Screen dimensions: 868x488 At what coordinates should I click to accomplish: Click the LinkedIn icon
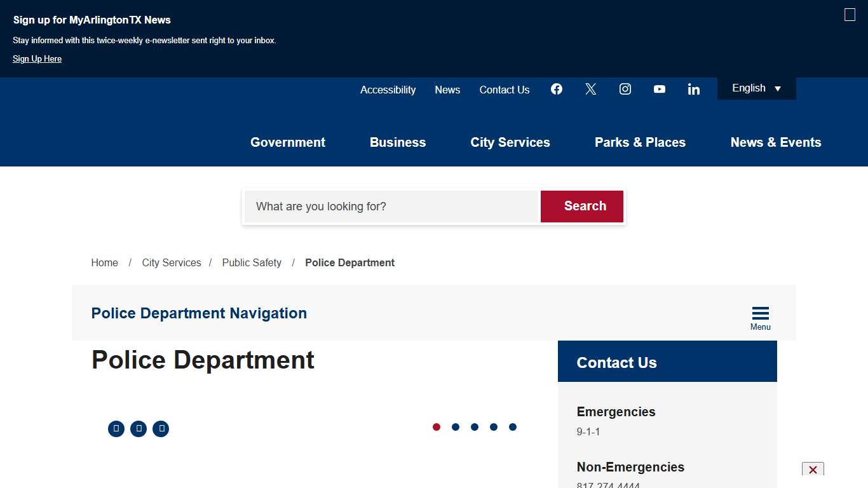tap(694, 90)
